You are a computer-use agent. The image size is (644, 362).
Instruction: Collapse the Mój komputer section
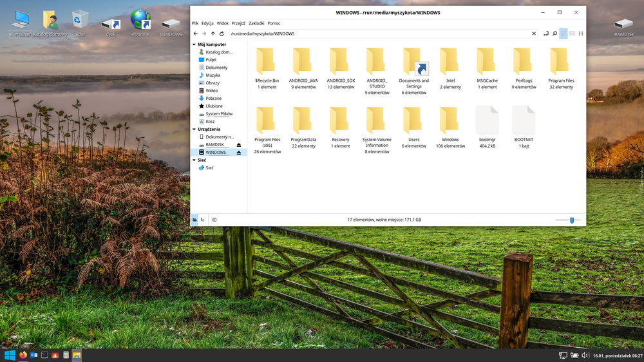(194, 44)
